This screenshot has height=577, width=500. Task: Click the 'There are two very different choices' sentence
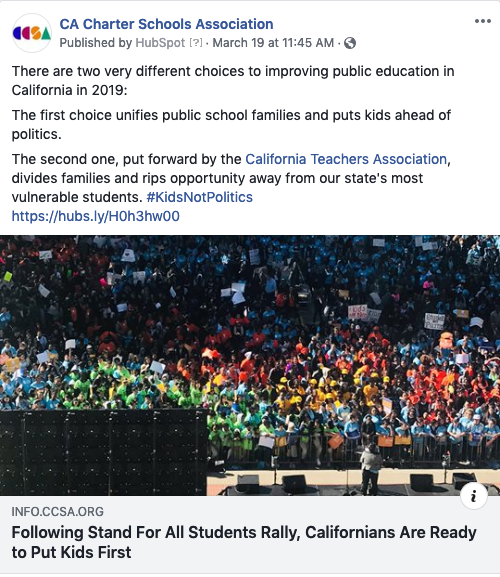(233, 71)
